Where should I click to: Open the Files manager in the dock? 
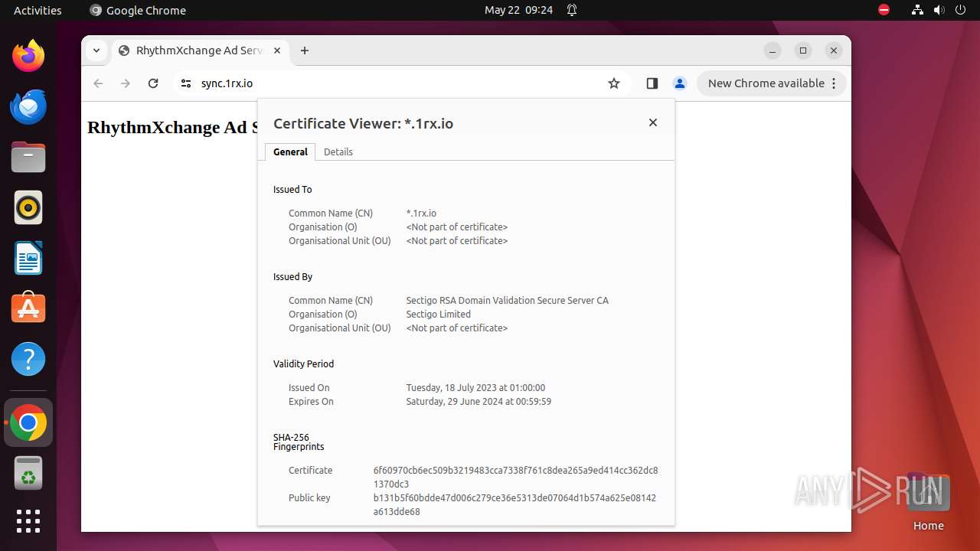[x=28, y=157]
